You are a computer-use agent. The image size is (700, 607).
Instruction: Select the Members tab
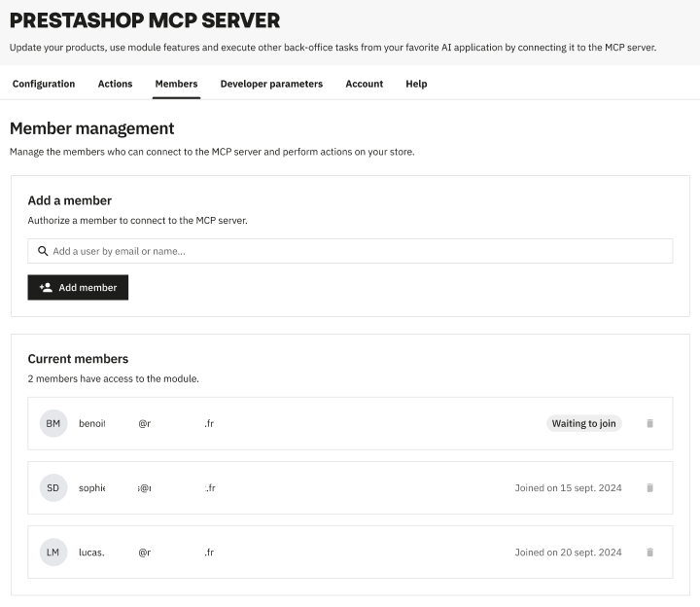point(176,84)
